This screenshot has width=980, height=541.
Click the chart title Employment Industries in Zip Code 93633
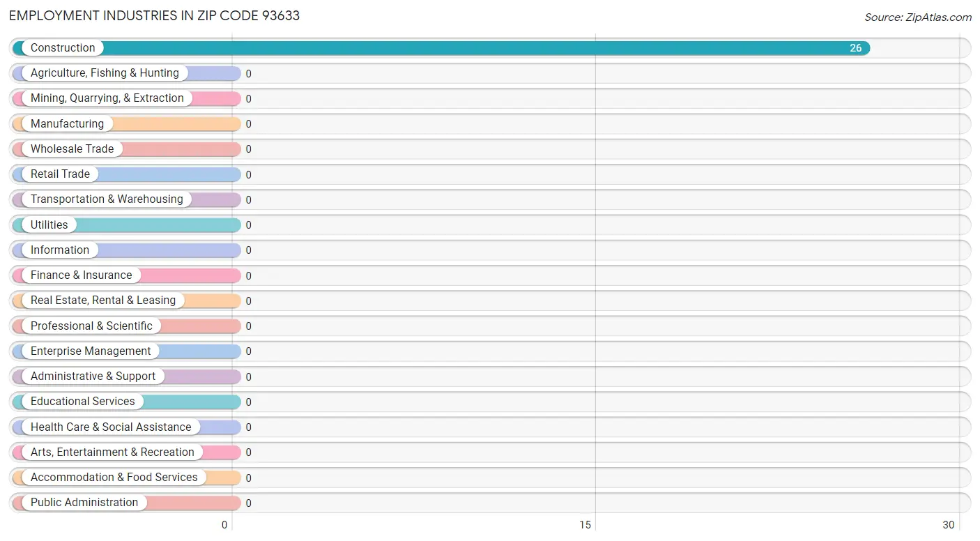click(154, 15)
